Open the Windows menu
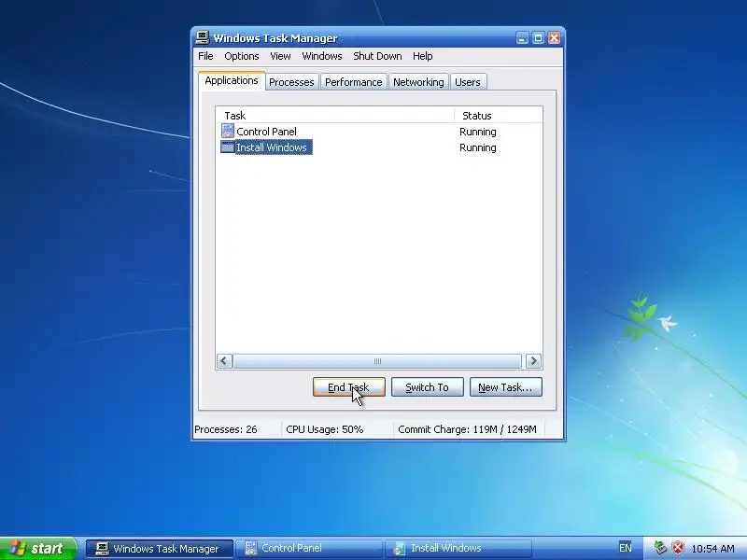This screenshot has width=747, height=560. [322, 56]
